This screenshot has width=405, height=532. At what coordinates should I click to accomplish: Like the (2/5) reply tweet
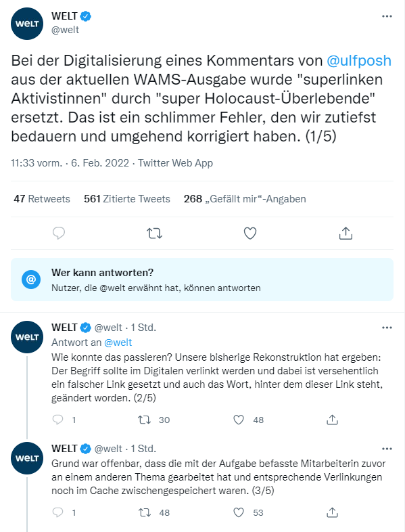tap(239, 420)
